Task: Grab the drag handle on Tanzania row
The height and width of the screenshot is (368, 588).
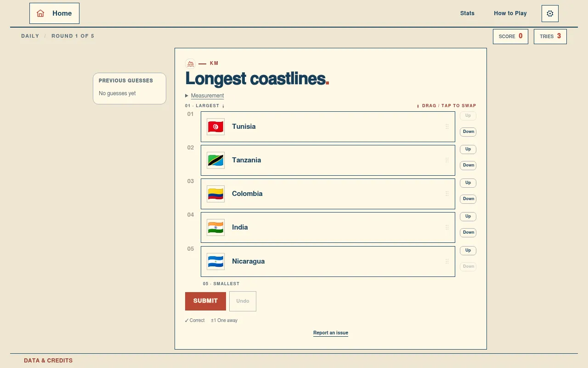Action: point(447,160)
